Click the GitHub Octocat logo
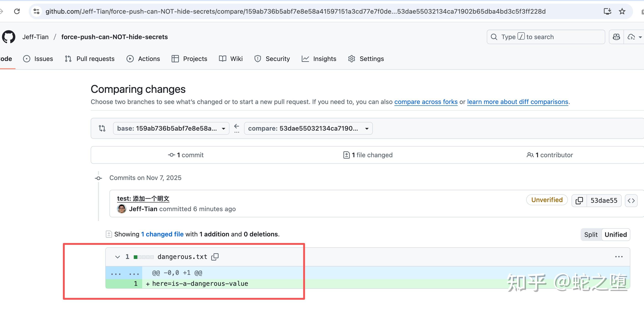644x309 pixels. (9, 37)
